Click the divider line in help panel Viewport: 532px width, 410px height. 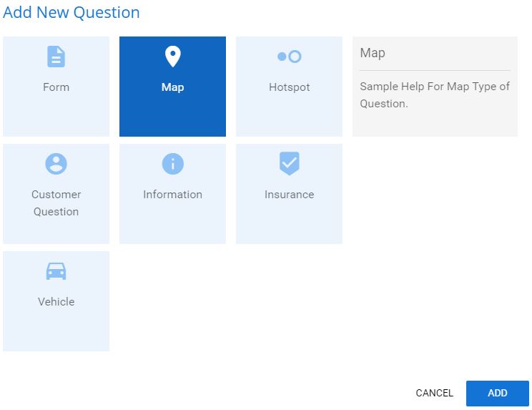[x=435, y=71]
